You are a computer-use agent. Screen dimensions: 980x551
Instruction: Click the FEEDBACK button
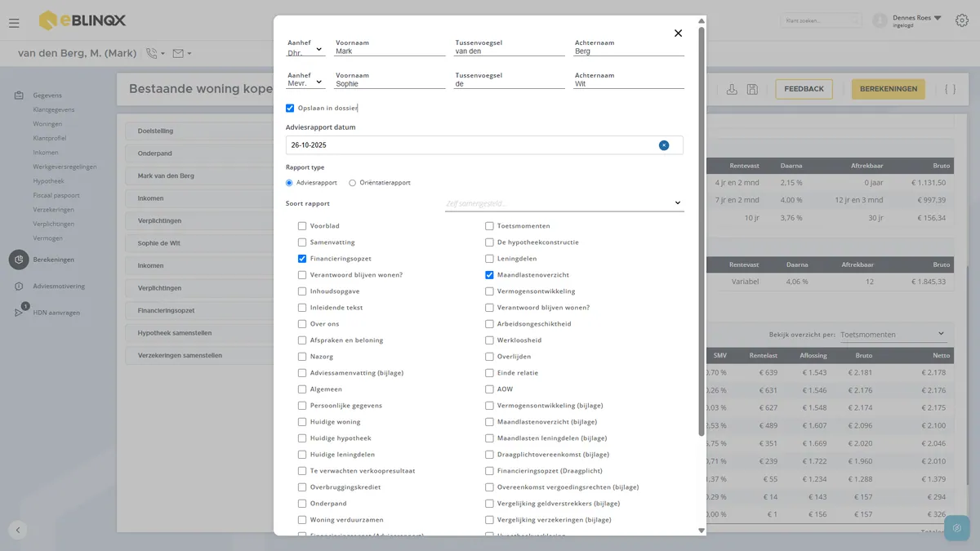pyautogui.click(x=804, y=89)
